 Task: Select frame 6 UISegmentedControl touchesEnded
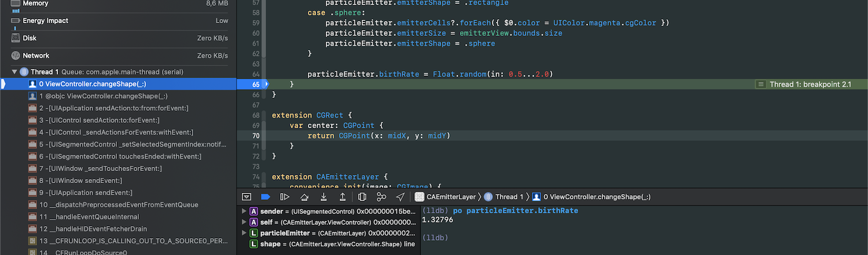pyautogui.click(x=118, y=156)
